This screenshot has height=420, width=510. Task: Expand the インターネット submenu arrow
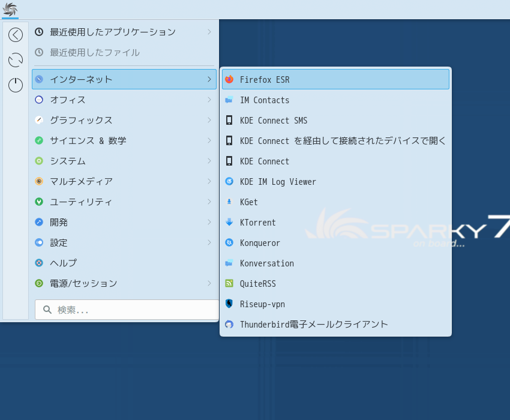coord(209,79)
